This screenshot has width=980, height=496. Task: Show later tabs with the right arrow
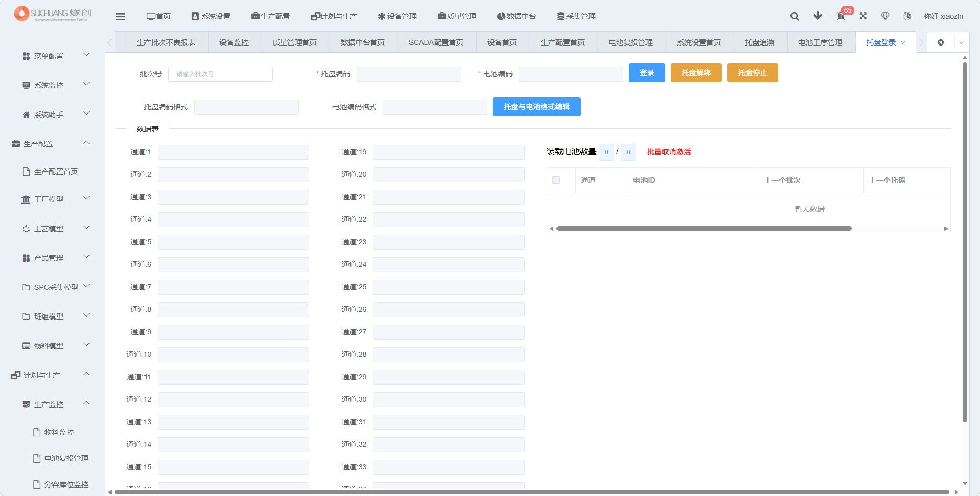[921, 42]
